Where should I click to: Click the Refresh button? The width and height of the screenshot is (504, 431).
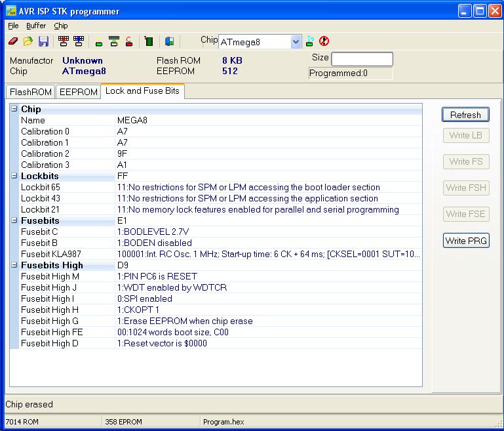465,115
